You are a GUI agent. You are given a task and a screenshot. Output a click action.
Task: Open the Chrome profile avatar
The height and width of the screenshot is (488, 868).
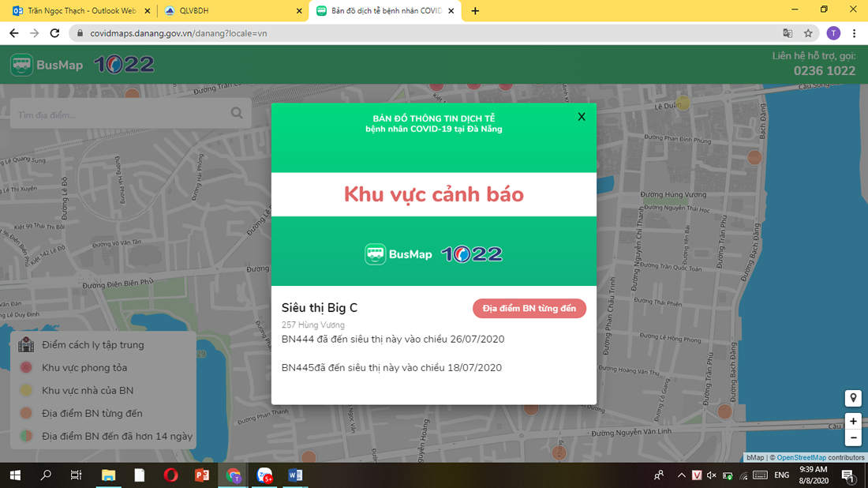point(833,33)
